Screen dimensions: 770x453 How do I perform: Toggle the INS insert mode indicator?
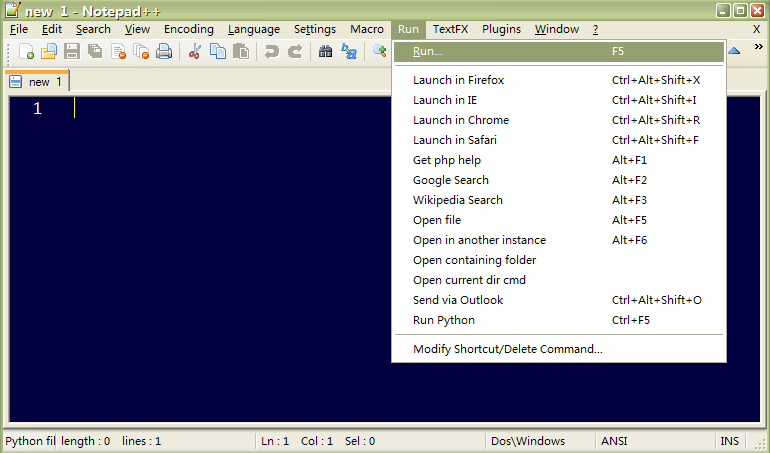[730, 441]
